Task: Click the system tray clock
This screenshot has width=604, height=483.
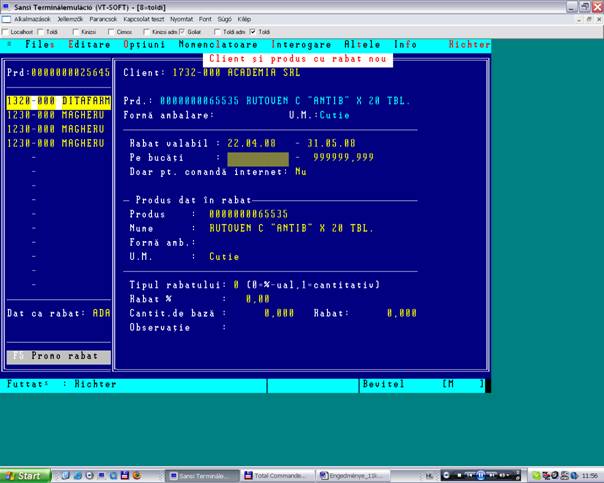Action: (589, 476)
